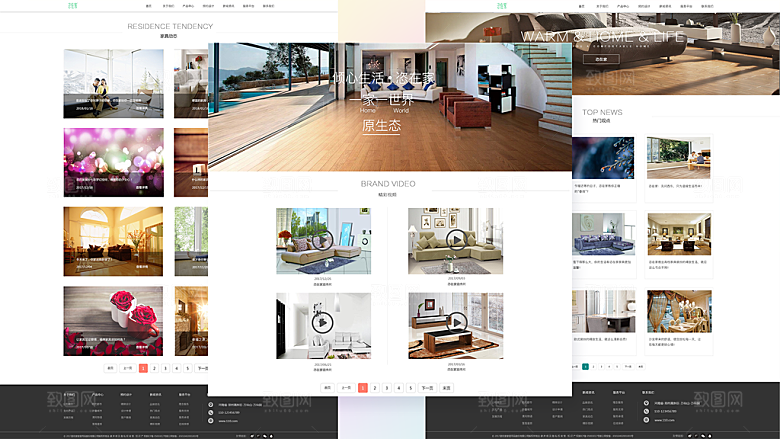
Task: Select page 2 in Residence Tendency pagination
Action: tap(155, 368)
